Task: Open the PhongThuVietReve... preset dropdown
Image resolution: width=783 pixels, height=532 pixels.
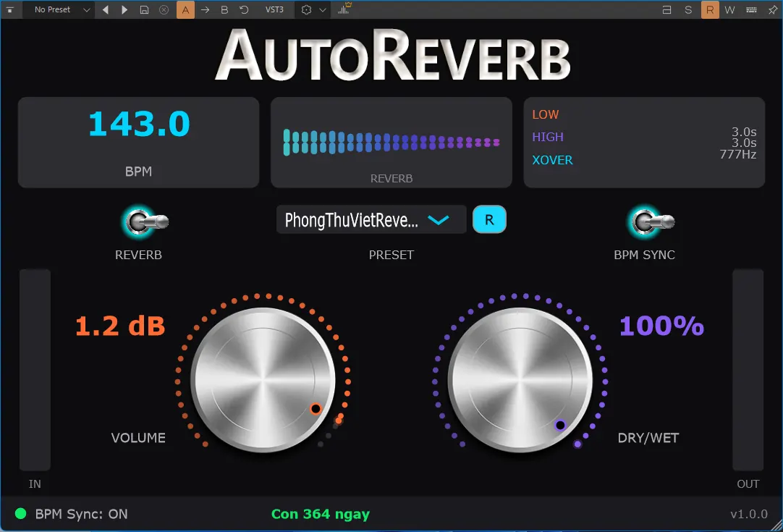Action: pyautogui.click(x=371, y=220)
